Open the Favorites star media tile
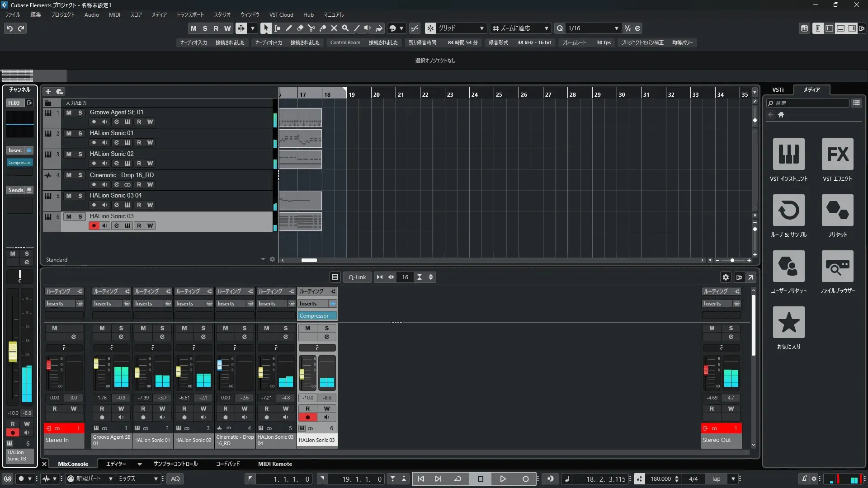This screenshot has width=868, height=488. 788,323
